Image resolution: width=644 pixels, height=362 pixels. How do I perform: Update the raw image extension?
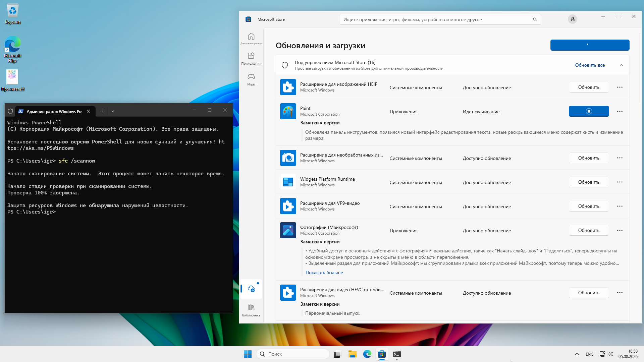tap(589, 158)
